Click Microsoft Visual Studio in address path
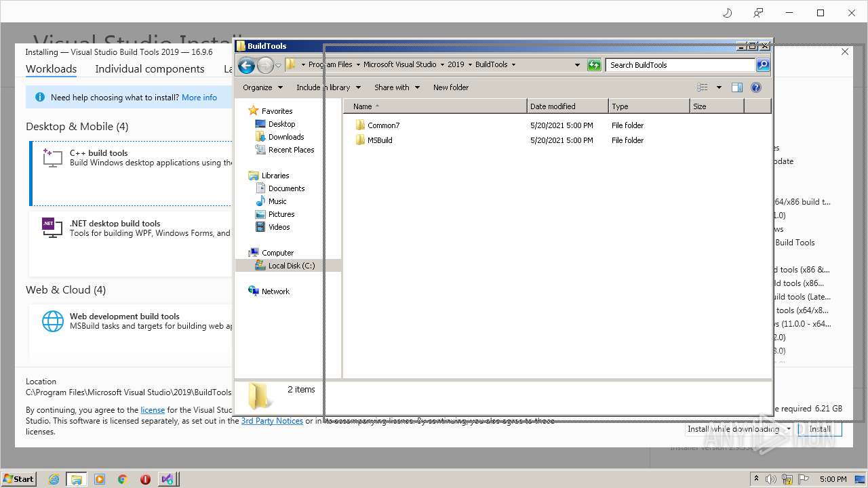 point(399,65)
